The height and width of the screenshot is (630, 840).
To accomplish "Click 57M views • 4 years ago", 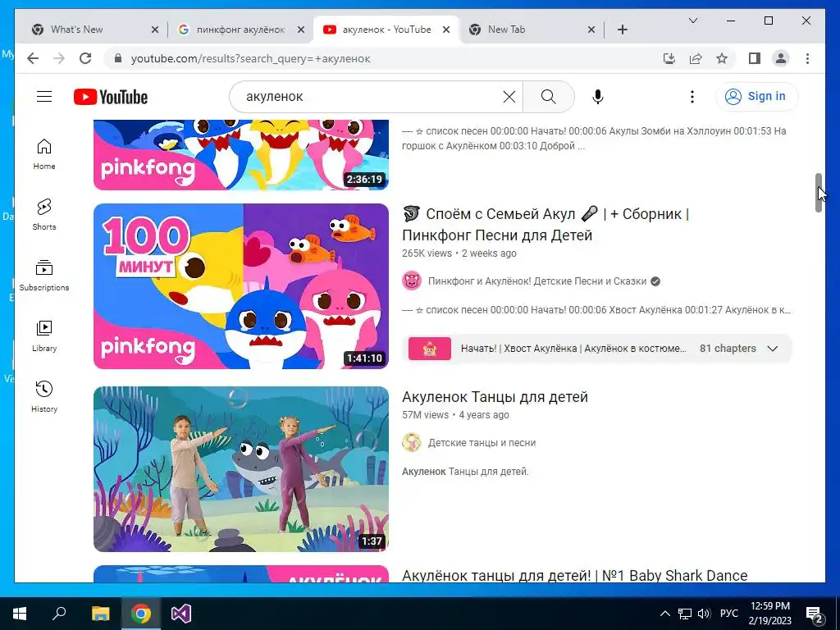I will click(x=455, y=415).
